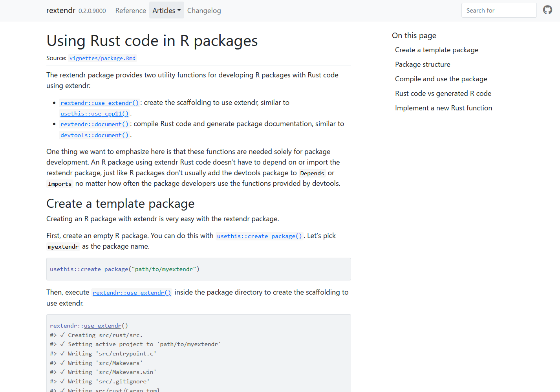Jump to 'Create a template package' section
Viewport: 560px width, 392px height.
coord(436,50)
